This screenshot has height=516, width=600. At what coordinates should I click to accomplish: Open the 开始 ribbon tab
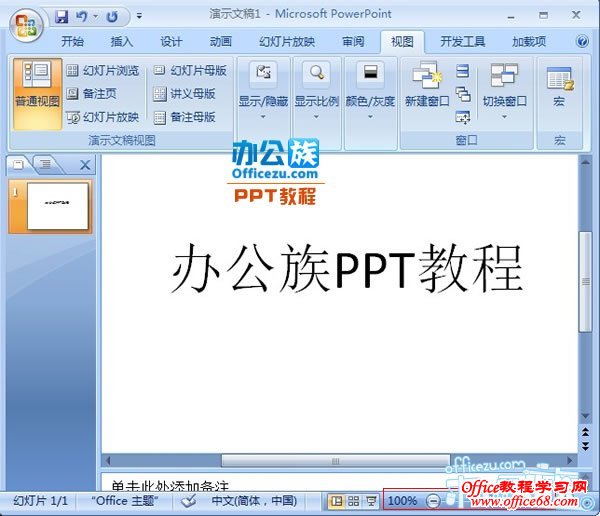(73, 41)
